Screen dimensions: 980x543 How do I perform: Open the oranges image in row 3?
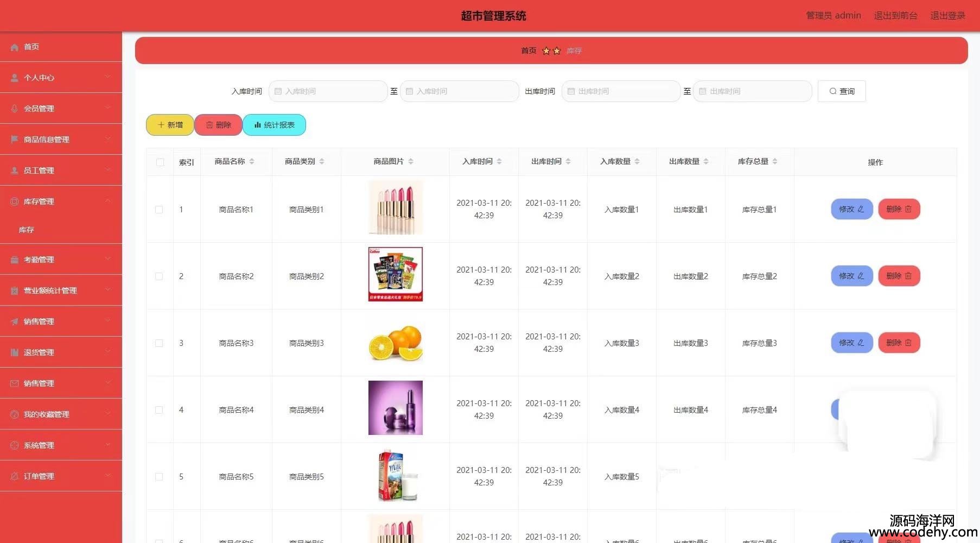[396, 343]
